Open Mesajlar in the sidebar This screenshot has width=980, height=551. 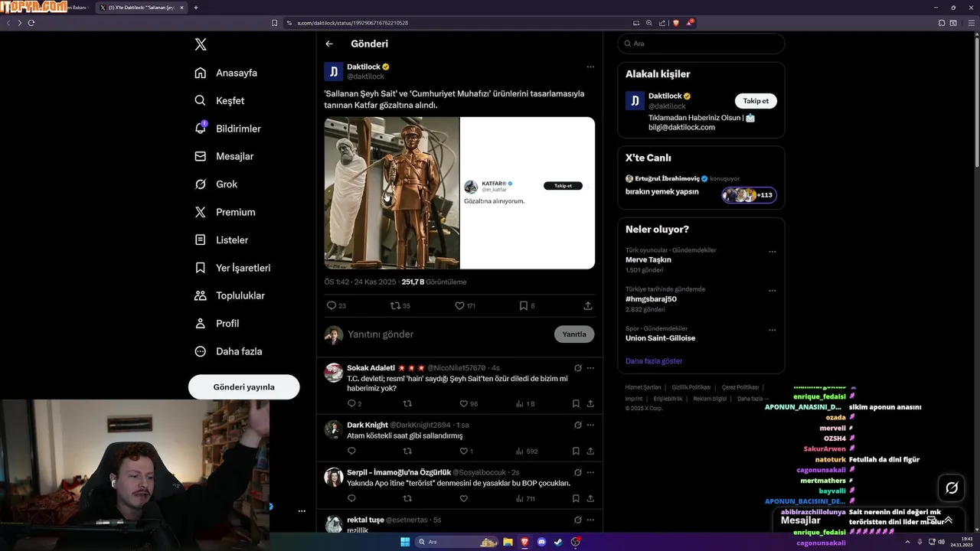(x=224, y=156)
